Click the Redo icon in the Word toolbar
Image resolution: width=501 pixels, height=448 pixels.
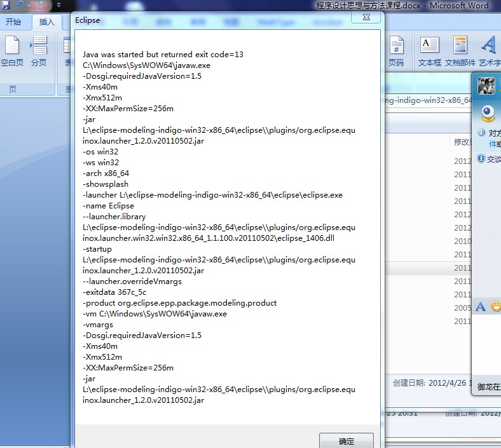click(x=41, y=5)
